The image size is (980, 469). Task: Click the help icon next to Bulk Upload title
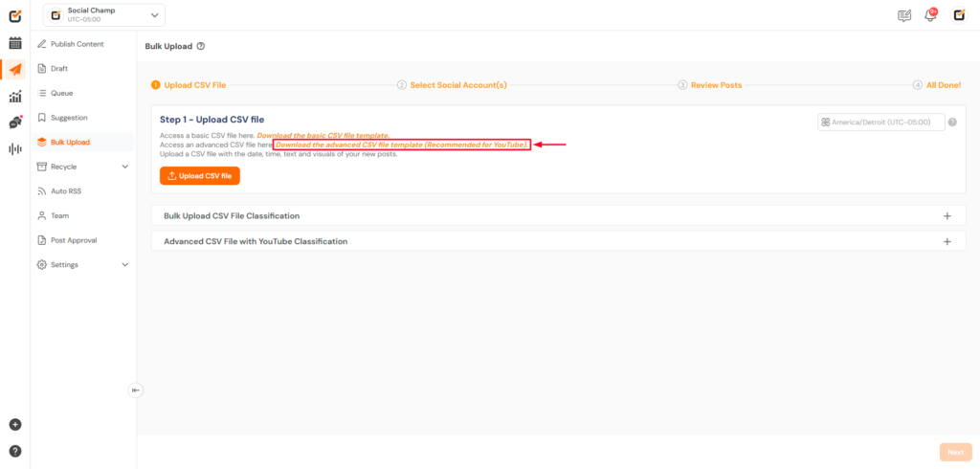201,46
